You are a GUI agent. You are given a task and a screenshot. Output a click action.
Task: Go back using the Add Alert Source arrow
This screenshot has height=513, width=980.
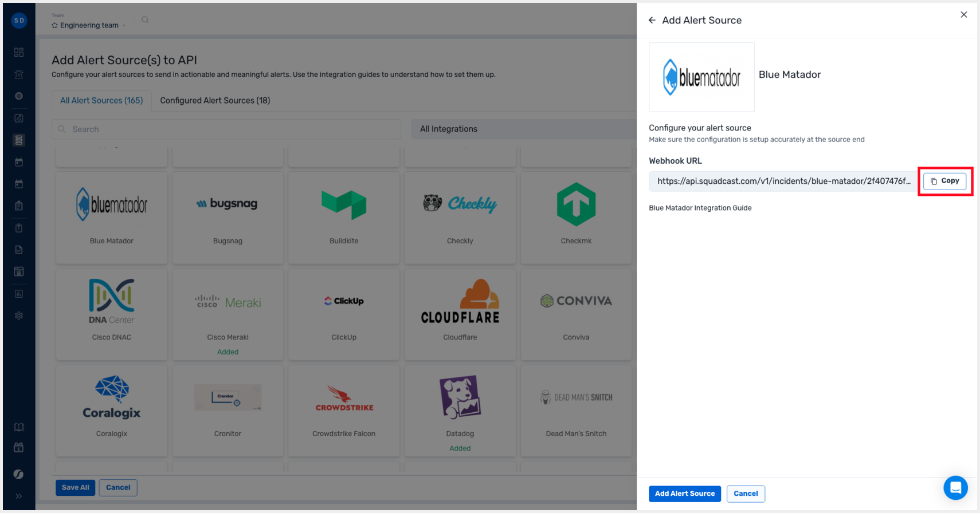coord(652,21)
